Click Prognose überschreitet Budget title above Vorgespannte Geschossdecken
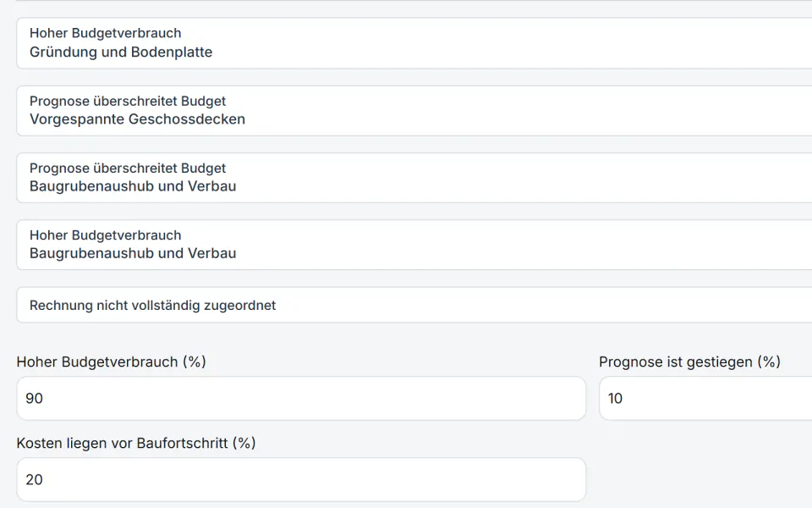 128,101
